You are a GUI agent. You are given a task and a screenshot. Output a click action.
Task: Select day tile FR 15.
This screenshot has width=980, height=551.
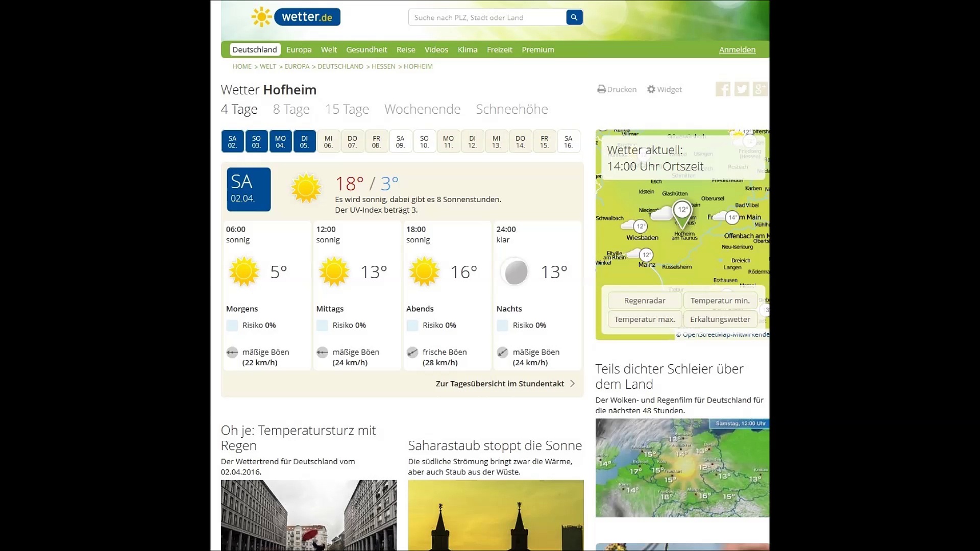[x=544, y=142]
